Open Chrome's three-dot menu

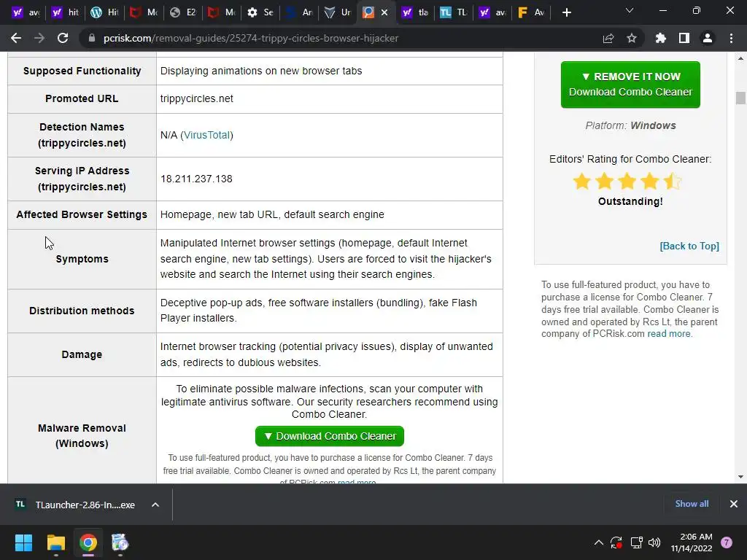pos(731,38)
